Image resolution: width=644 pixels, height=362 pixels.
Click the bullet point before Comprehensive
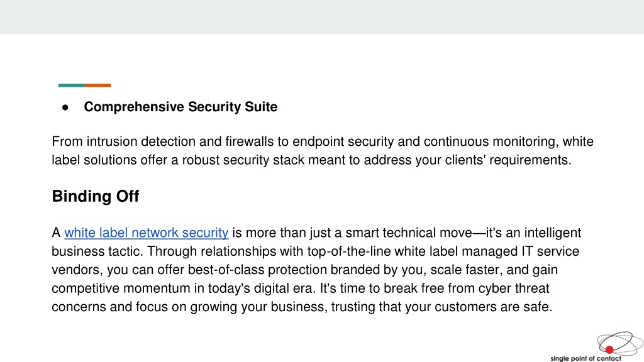click(65, 107)
